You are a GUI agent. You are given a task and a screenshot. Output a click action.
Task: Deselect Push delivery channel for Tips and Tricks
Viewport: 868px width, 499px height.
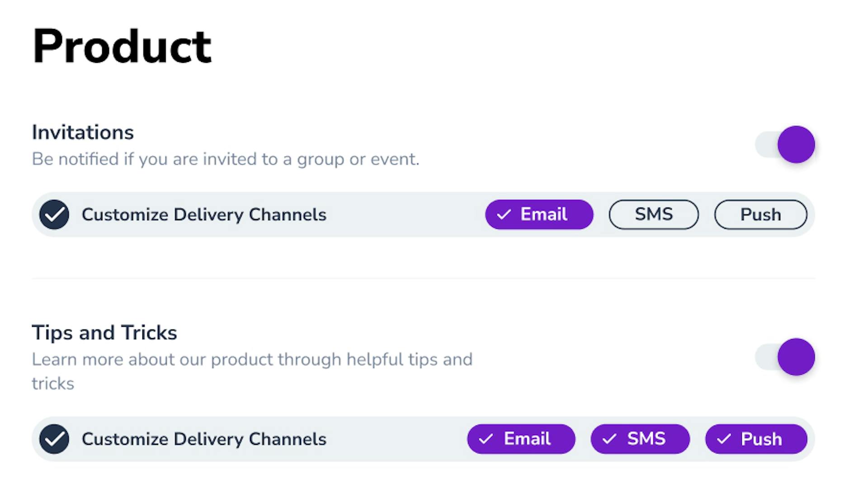point(756,439)
